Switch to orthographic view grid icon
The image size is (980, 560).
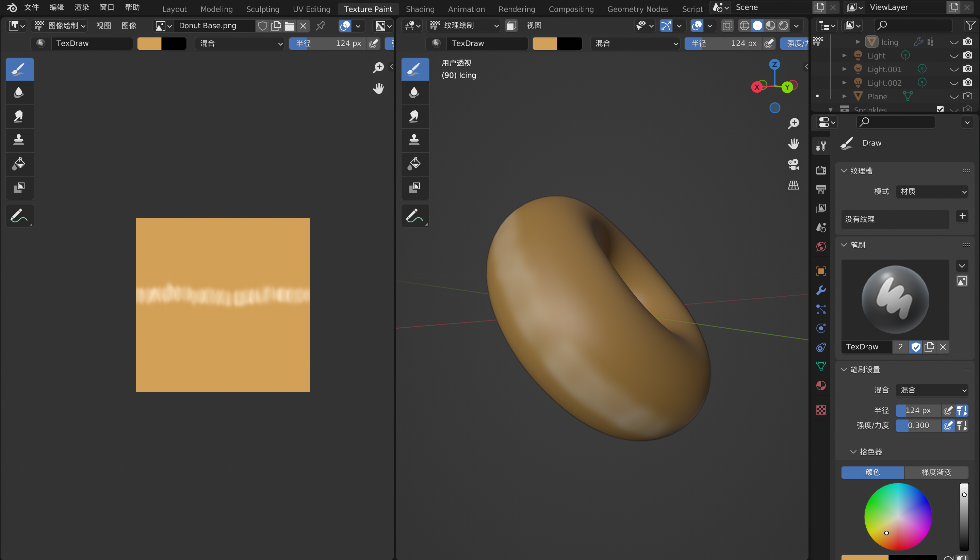coord(793,185)
